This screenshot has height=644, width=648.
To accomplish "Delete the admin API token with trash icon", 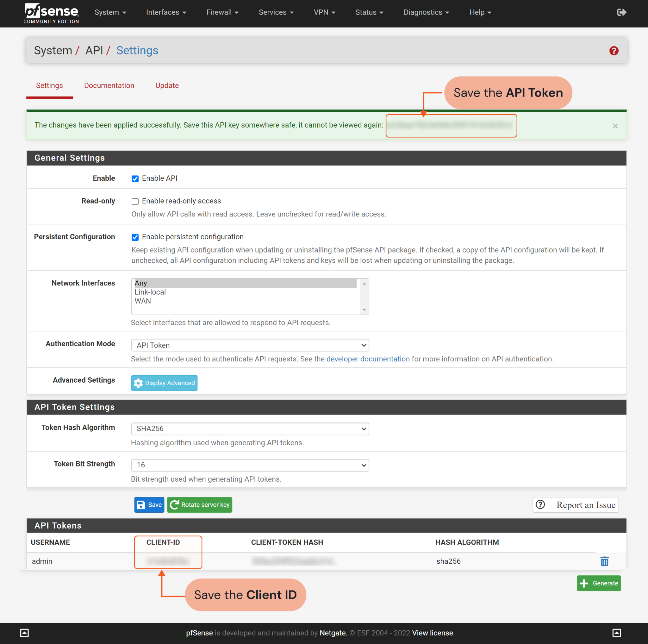I will click(604, 561).
